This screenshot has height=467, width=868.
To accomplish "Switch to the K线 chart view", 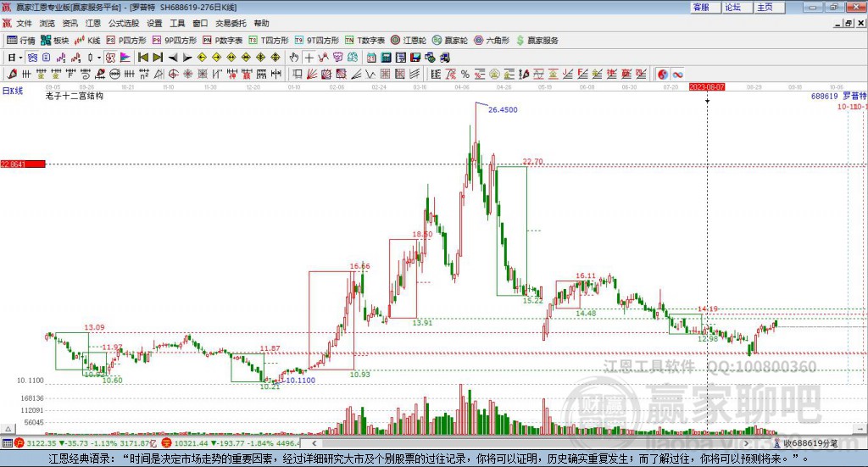I will 87,41.
